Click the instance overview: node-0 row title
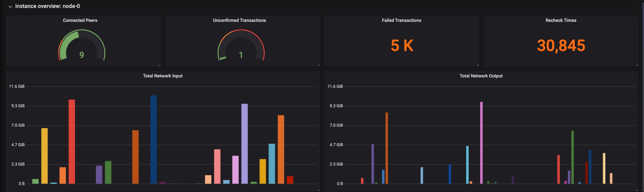The height and width of the screenshot is (192, 644). click(47, 6)
